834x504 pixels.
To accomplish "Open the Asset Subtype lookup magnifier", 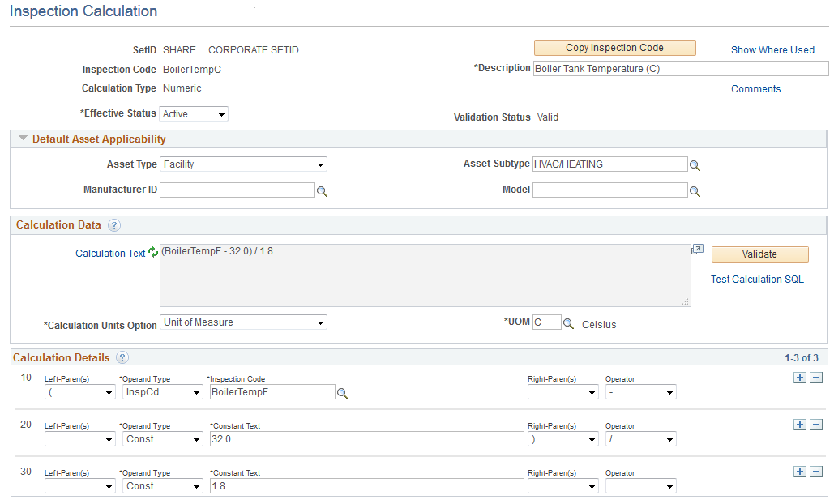I will coord(695,164).
